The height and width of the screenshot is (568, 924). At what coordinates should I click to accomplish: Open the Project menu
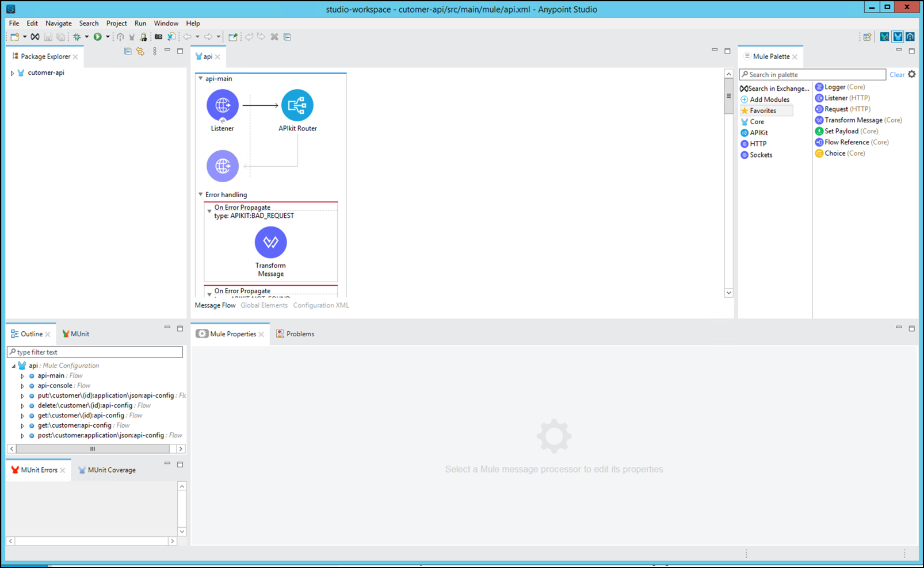click(117, 24)
